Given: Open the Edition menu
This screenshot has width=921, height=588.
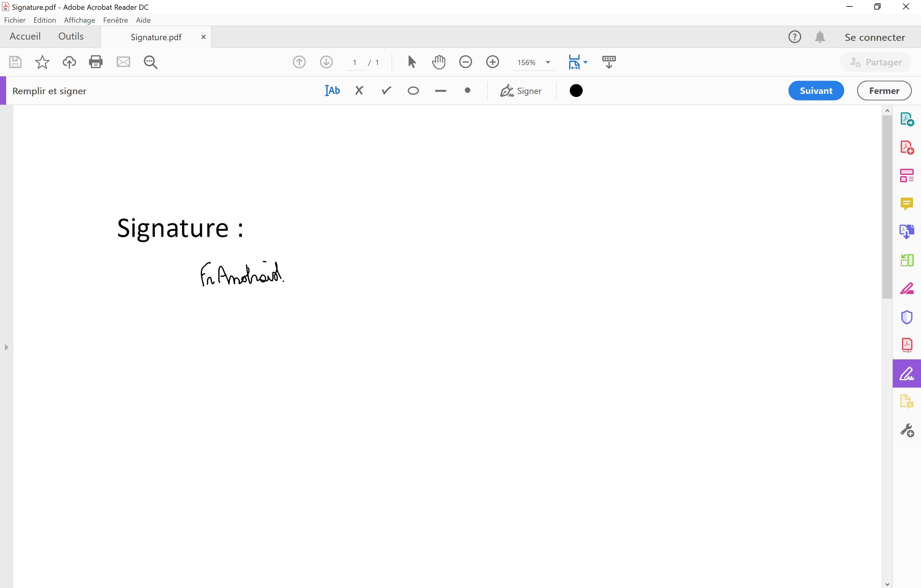Looking at the screenshot, I should coord(45,20).
